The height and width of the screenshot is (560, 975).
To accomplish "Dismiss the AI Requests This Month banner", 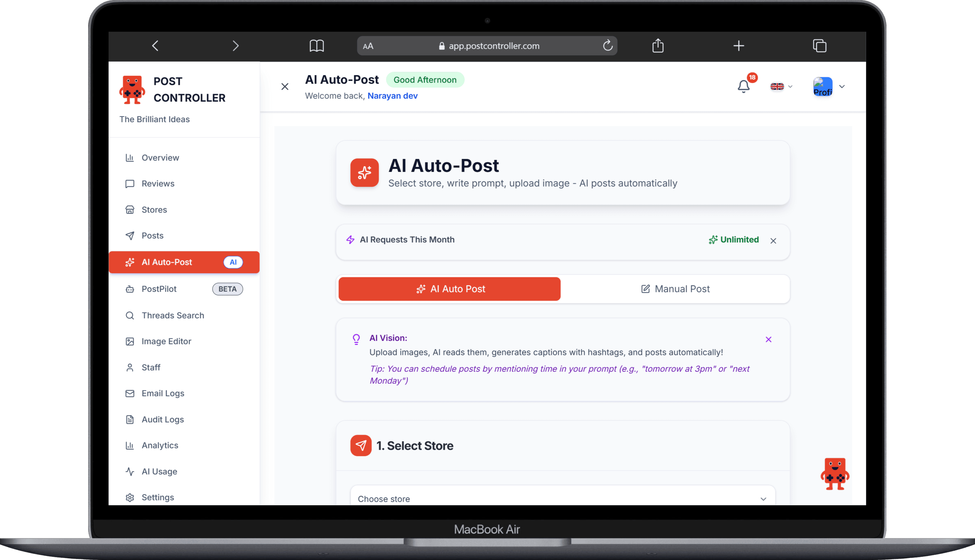I will (773, 241).
